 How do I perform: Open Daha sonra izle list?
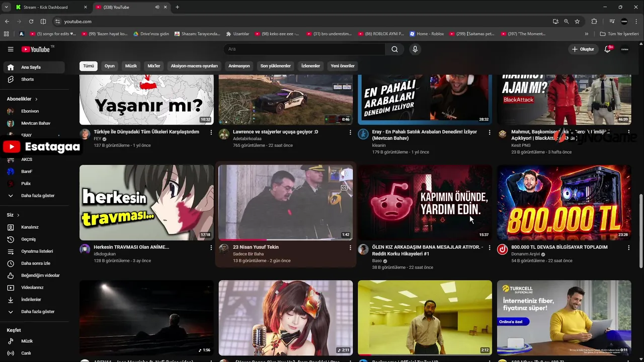[x=34, y=263]
